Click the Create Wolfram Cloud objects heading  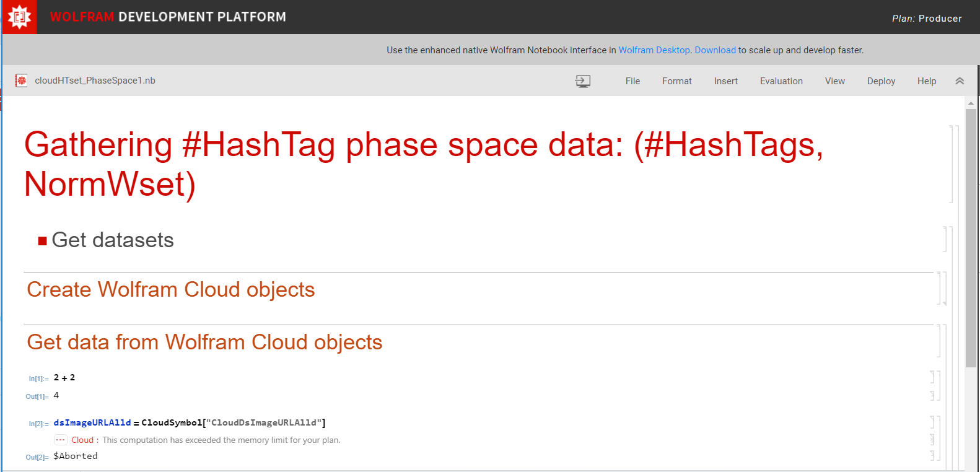click(x=171, y=289)
